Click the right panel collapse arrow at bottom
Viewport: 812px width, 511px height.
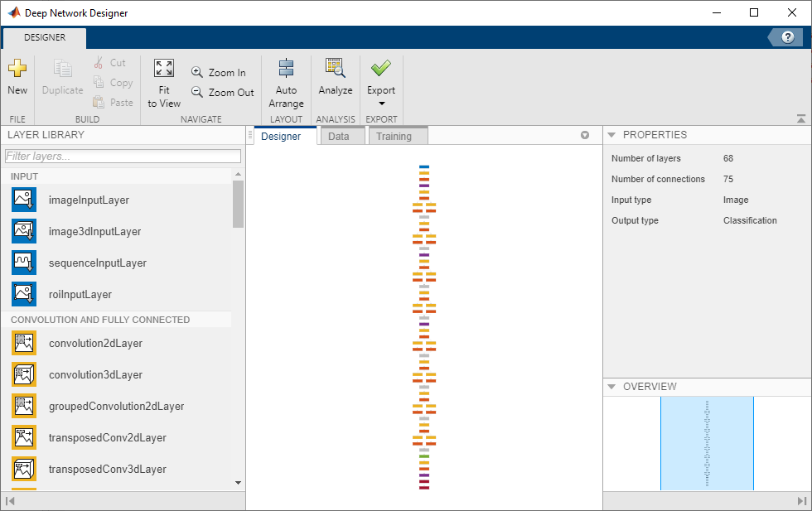(x=802, y=500)
